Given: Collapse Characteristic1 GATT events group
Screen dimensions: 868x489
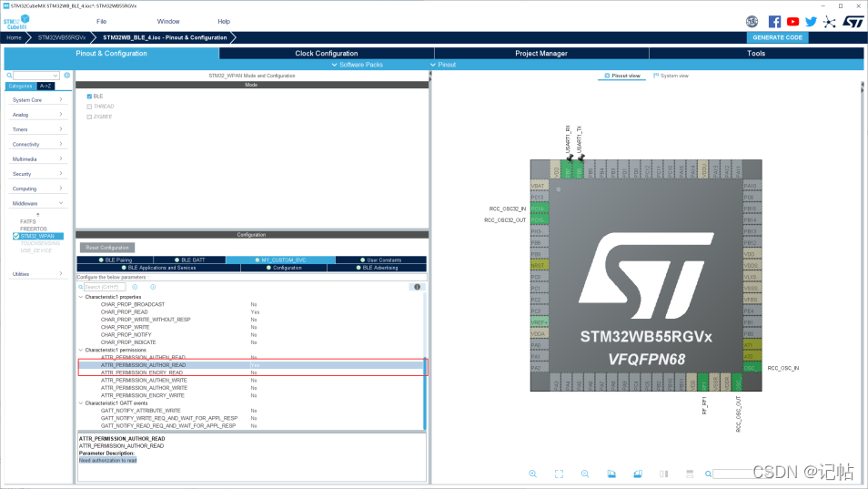Looking at the screenshot, I should pyautogui.click(x=81, y=403).
